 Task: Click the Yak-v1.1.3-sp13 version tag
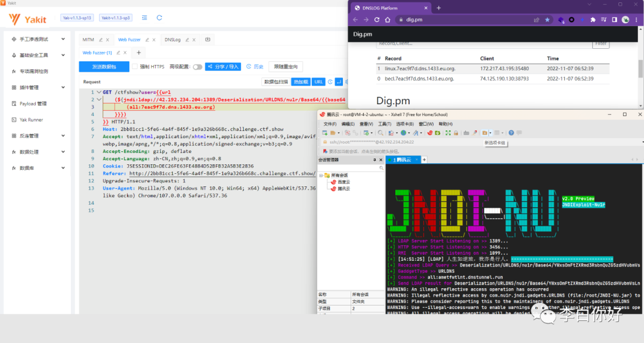point(77,18)
